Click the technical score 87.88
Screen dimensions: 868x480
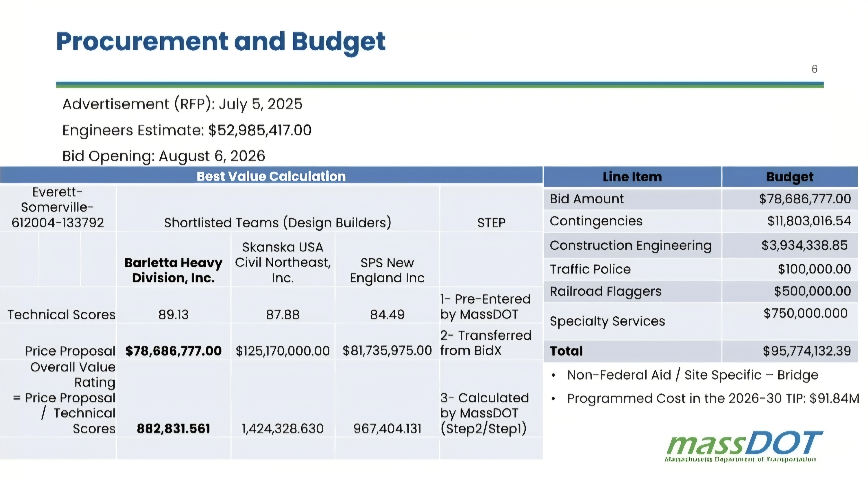point(283,315)
